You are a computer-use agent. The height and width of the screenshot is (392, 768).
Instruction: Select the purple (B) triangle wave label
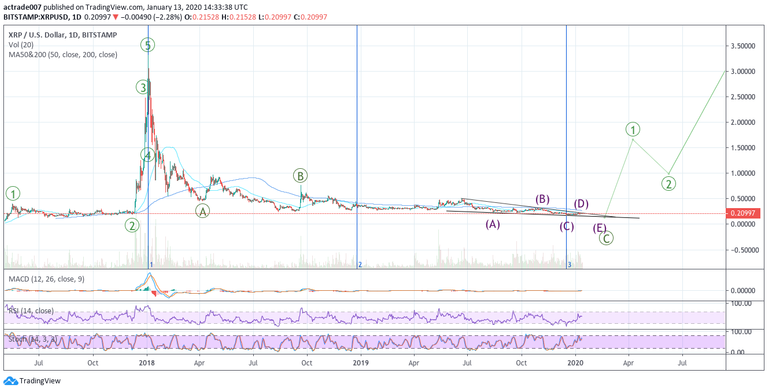pos(543,199)
